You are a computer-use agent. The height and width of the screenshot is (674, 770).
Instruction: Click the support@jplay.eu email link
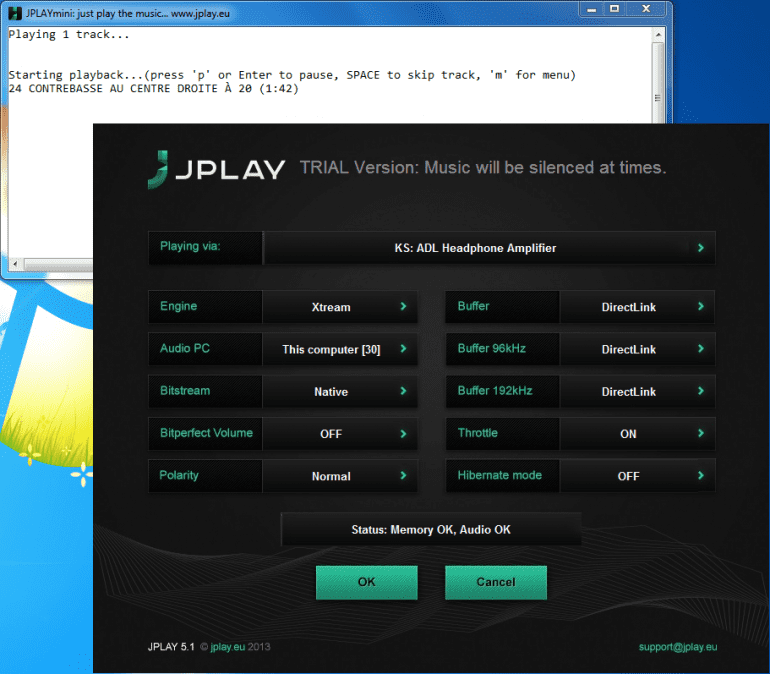[x=678, y=647]
